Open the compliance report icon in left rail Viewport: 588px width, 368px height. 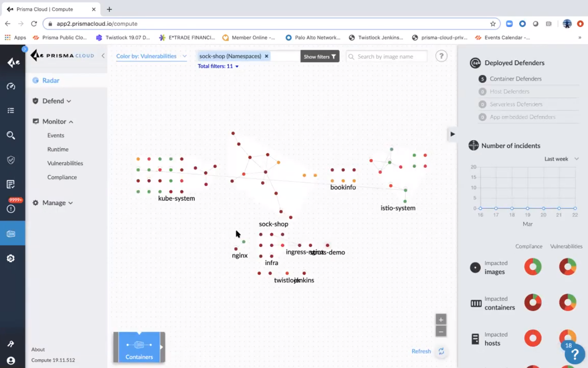click(11, 184)
